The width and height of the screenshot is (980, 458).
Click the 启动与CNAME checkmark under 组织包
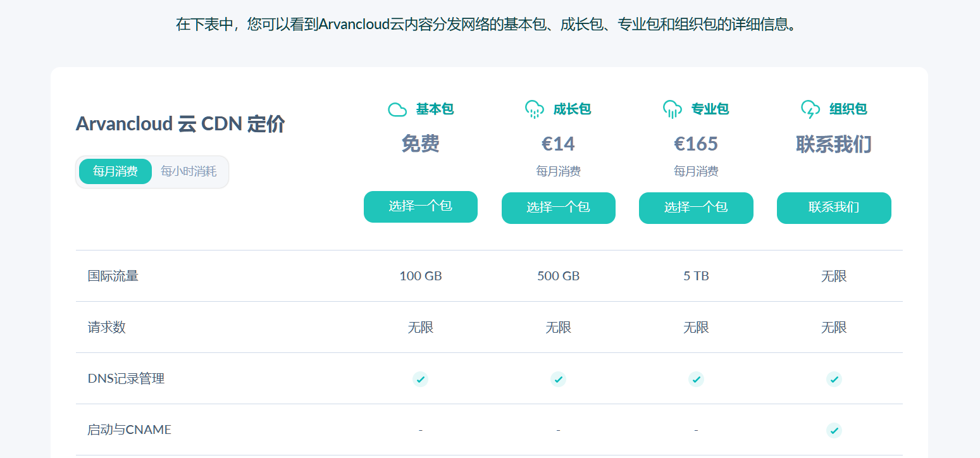[x=834, y=430]
